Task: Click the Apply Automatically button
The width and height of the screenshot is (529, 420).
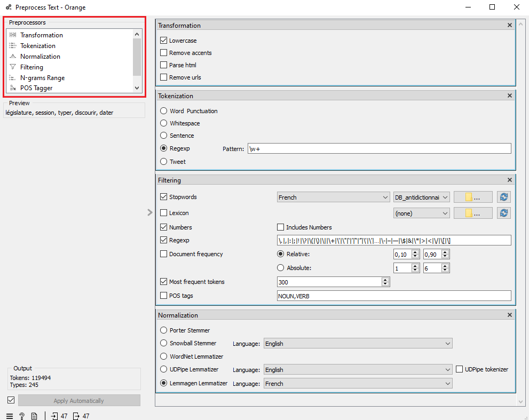Action: pos(79,401)
